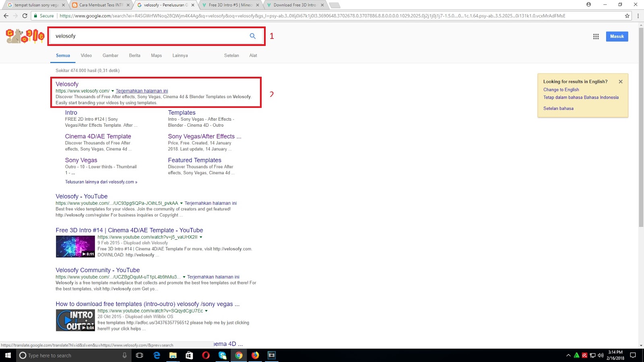644x362 pixels.
Task: Click the Google doodle logo
Action: tap(25, 36)
